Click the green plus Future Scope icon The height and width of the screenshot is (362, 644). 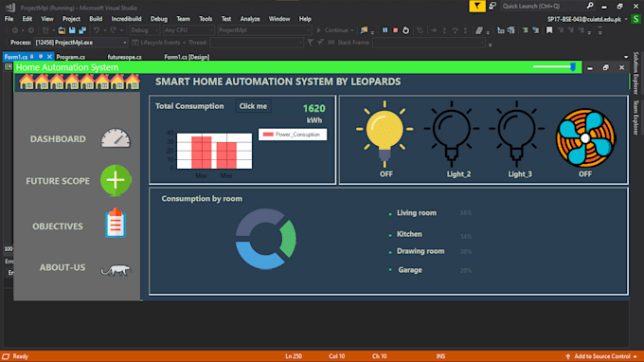(x=116, y=180)
